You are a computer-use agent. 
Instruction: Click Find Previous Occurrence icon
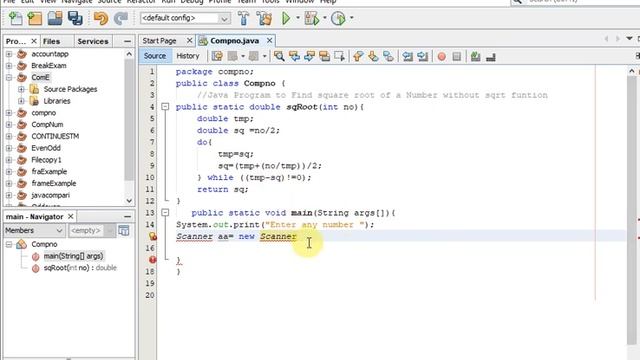(294, 56)
